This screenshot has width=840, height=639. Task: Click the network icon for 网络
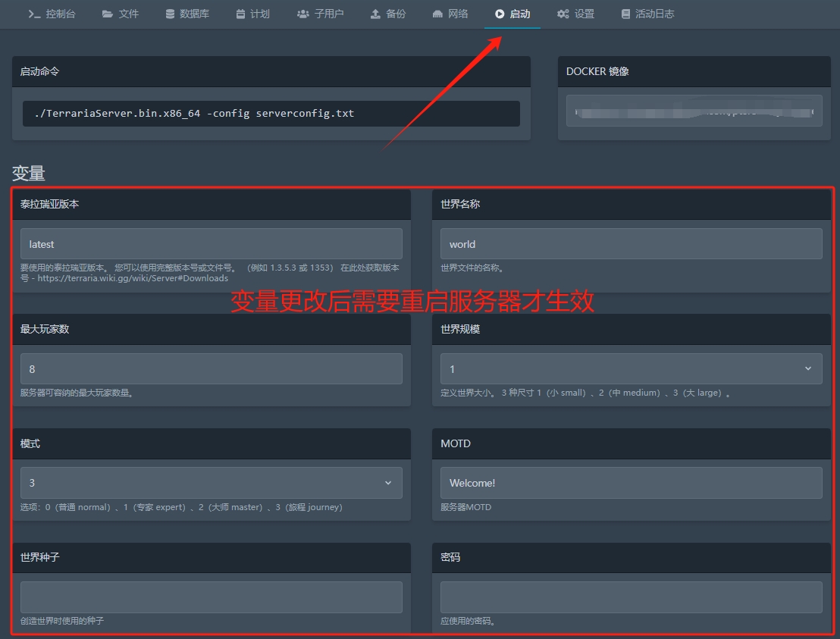click(437, 14)
